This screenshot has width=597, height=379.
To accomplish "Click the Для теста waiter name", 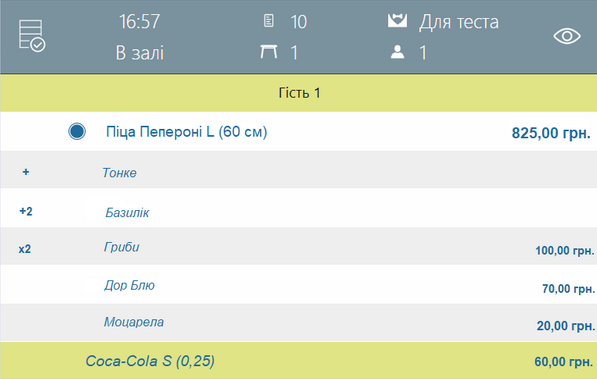I will click(459, 22).
